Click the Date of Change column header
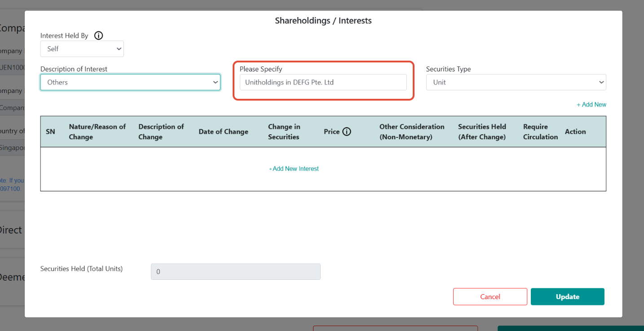 click(224, 132)
